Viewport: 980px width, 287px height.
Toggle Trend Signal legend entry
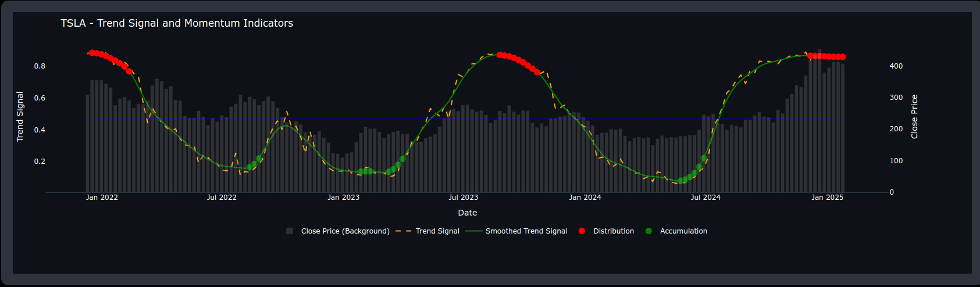(x=427, y=231)
